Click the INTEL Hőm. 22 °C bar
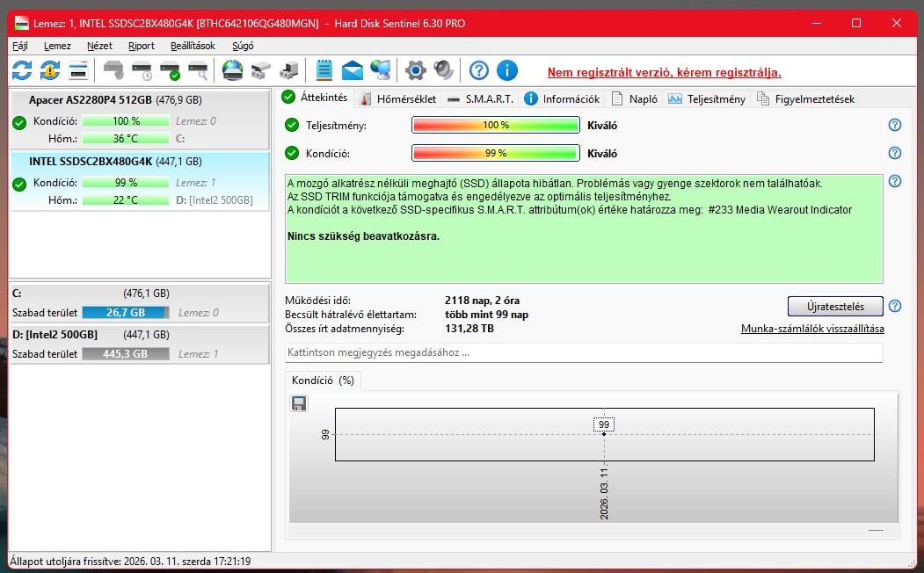The height and width of the screenshot is (573, 924). coord(126,200)
